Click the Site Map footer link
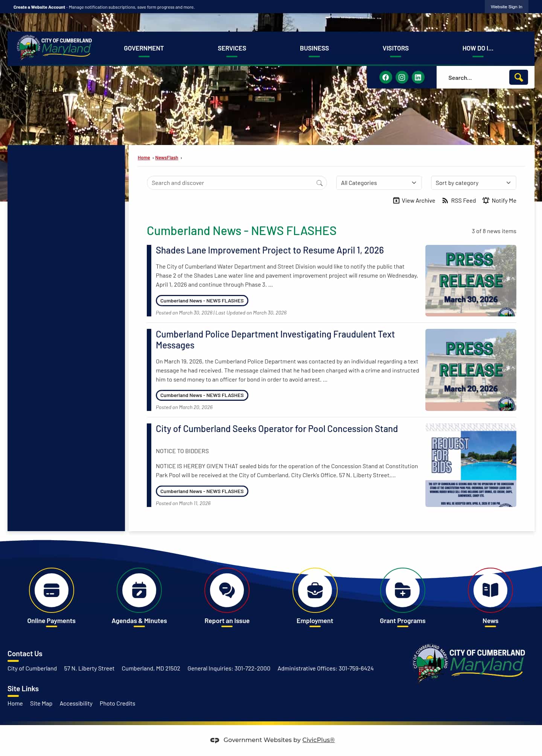Viewport: 542px width, 756px height. (41, 703)
